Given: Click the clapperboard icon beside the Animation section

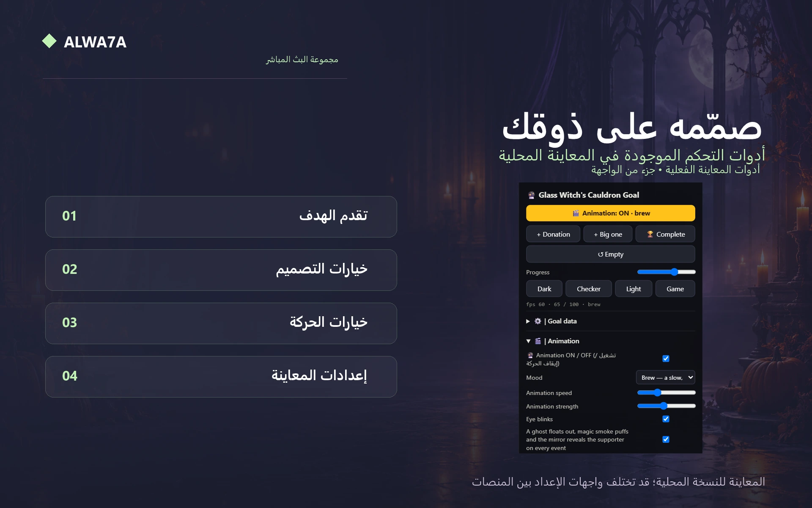Looking at the screenshot, I should click(538, 341).
